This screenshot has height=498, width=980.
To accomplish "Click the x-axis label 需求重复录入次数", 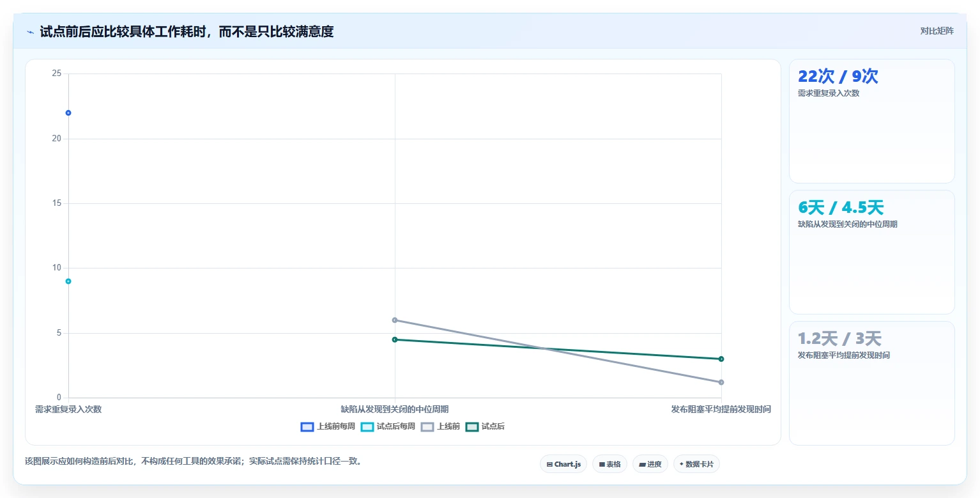I will (68, 409).
